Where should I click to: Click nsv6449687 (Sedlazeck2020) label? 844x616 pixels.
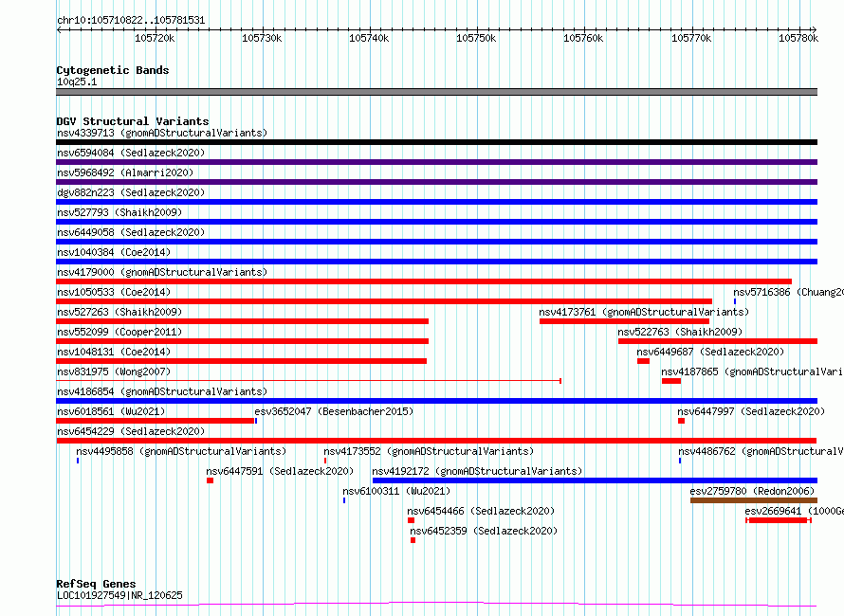pyautogui.click(x=710, y=352)
